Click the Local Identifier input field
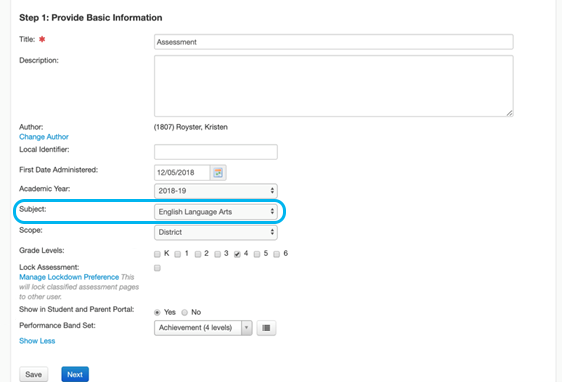Image resolution: width=562 pixels, height=382 pixels. pyautogui.click(x=216, y=152)
